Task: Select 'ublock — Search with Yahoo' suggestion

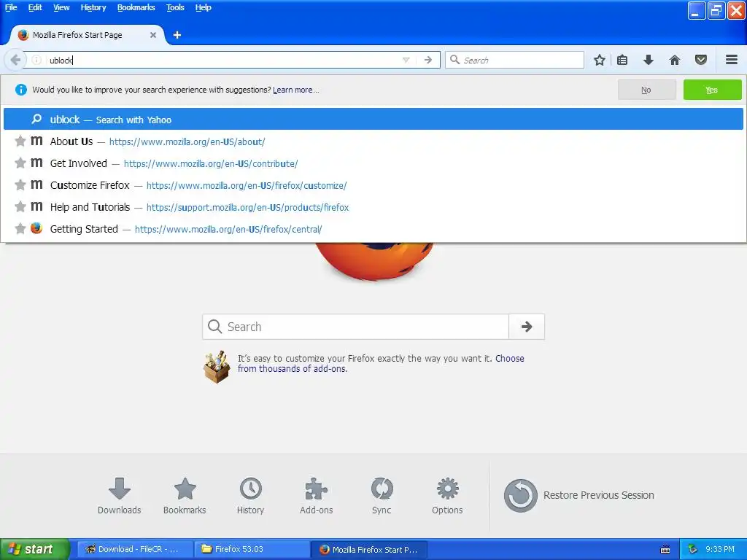Action: click(373, 119)
